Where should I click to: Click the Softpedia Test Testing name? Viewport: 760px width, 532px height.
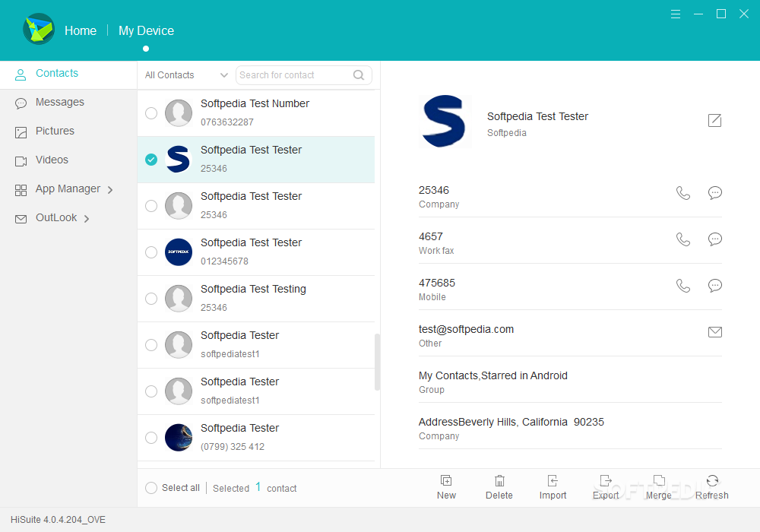click(254, 289)
